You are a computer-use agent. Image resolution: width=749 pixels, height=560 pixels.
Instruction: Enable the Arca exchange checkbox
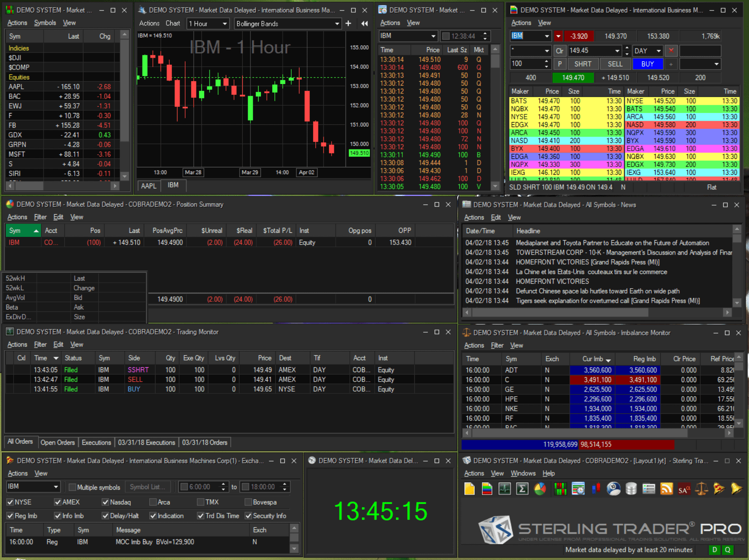pyautogui.click(x=153, y=502)
